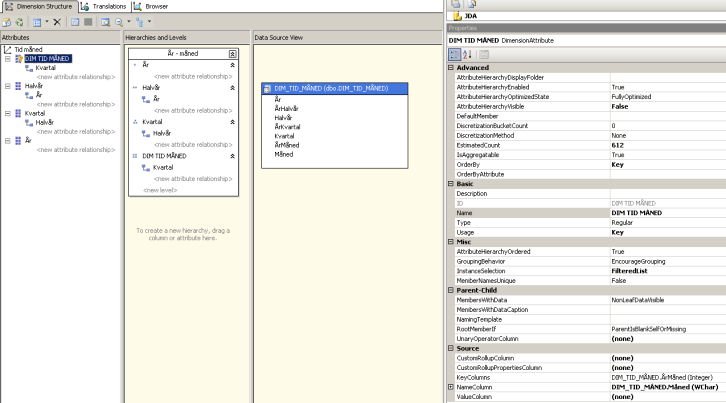Image resolution: width=726 pixels, height=403 pixels.
Task: Select Tid måned root in Attributes pane
Action: [28, 49]
